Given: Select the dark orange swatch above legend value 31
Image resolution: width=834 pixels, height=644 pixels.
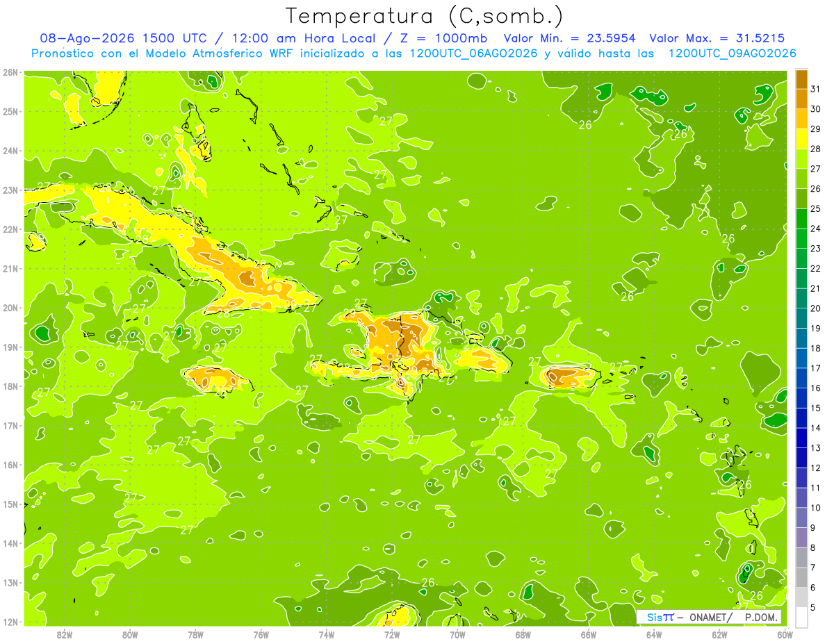Looking at the screenshot, I should coord(801,79).
